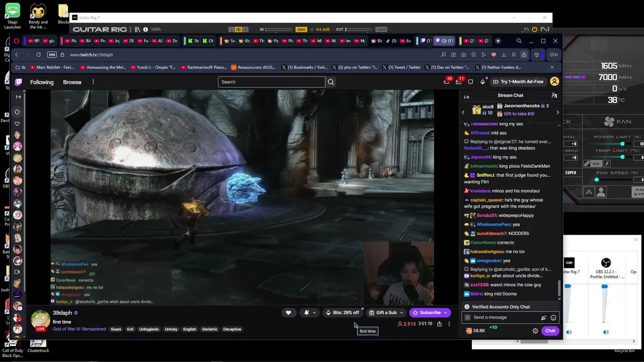Open the 28.8K channel points balance
Screen dimensions: 644x362
pyautogui.click(x=475, y=331)
